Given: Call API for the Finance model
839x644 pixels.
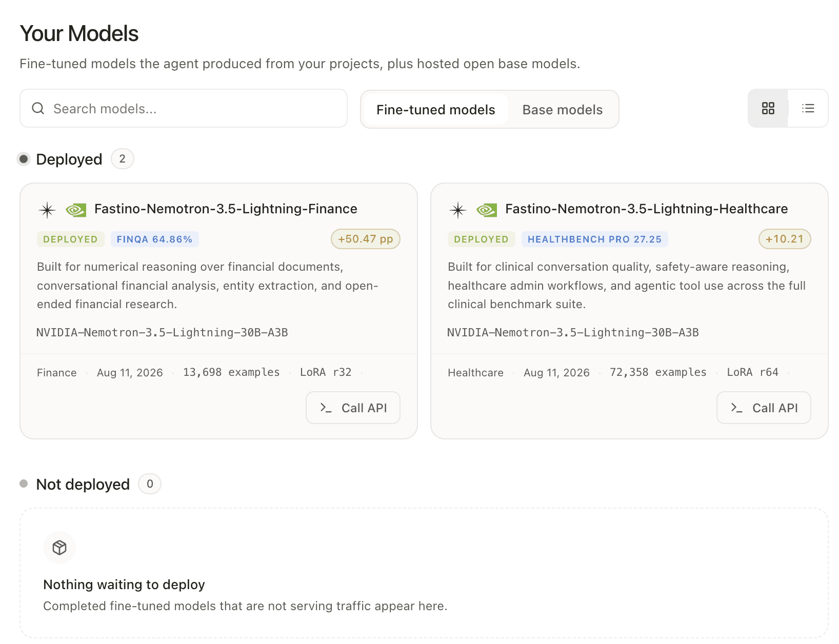Looking at the screenshot, I should (353, 408).
